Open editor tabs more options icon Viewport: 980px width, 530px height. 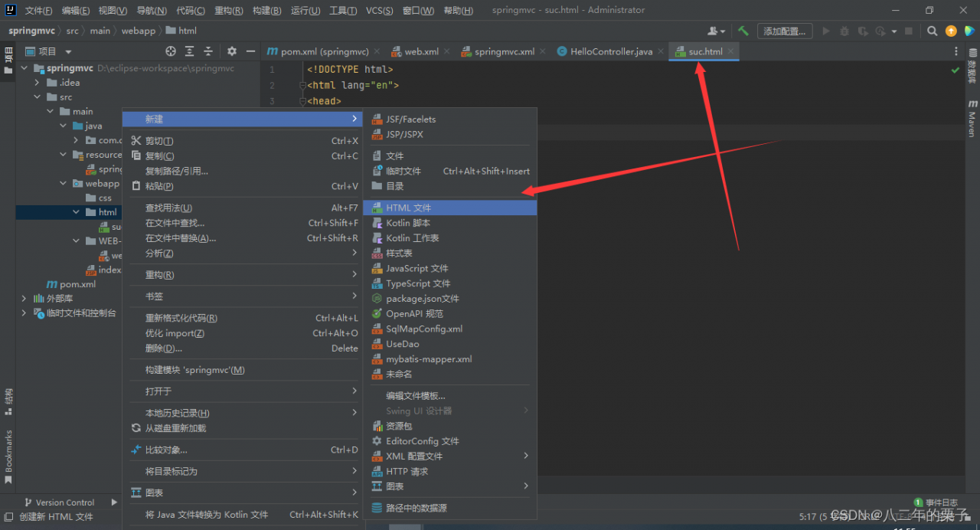[955, 51]
